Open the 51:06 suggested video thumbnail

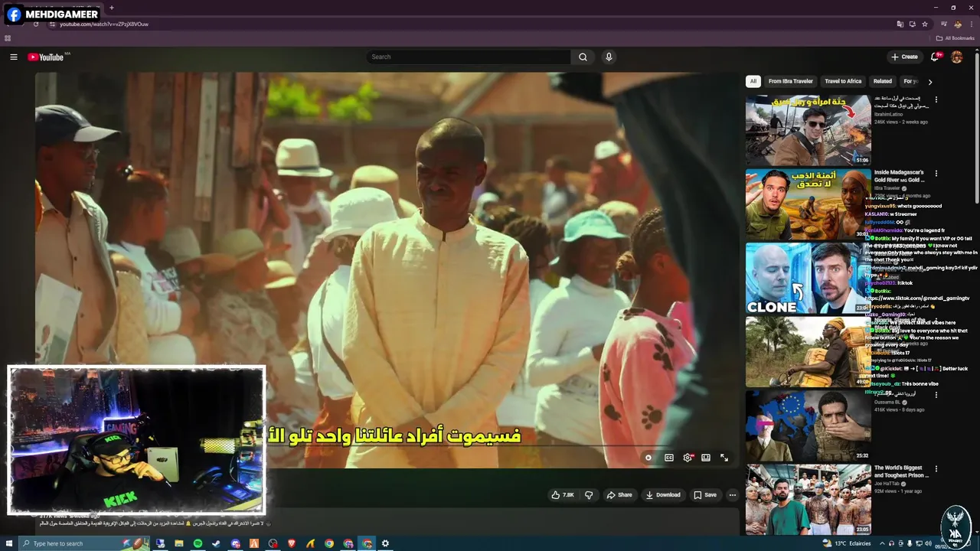(808, 130)
